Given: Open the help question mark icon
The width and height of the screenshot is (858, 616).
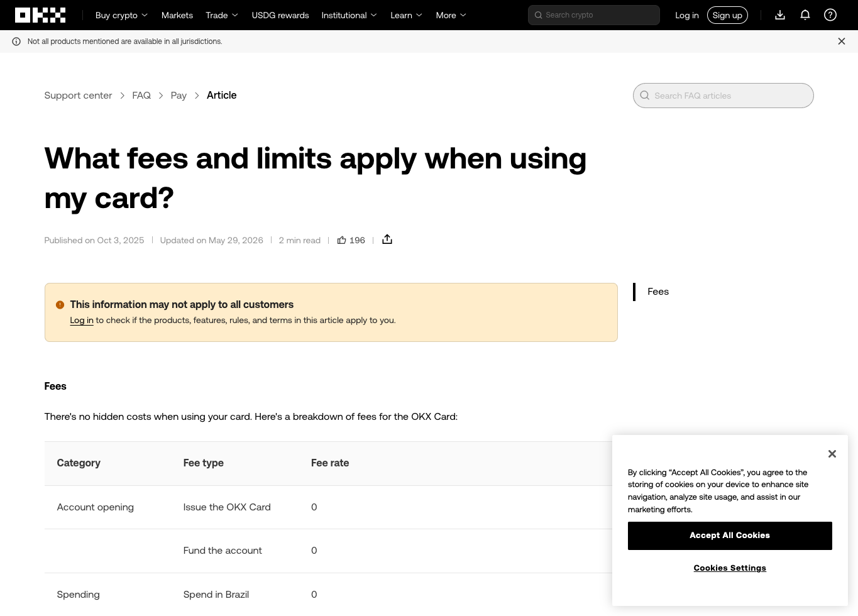Looking at the screenshot, I should tap(830, 15).
